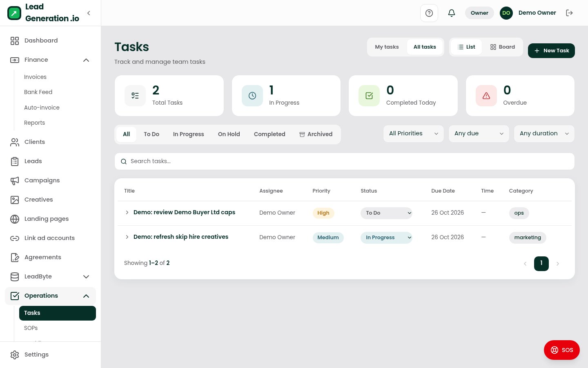Collapse the sidebar with the left chevron
588x368 pixels.
(x=89, y=13)
